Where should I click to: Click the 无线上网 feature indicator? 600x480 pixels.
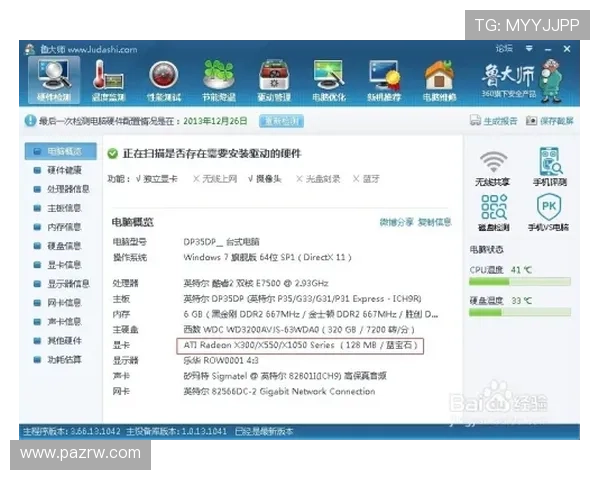point(215,179)
